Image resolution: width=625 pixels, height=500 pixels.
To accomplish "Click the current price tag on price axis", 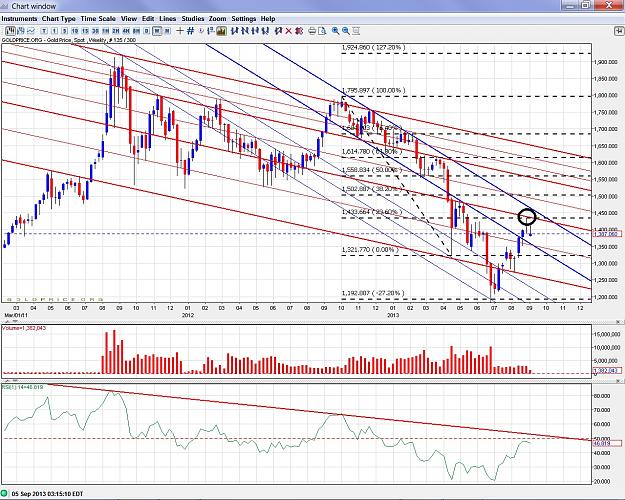I will tap(607, 234).
